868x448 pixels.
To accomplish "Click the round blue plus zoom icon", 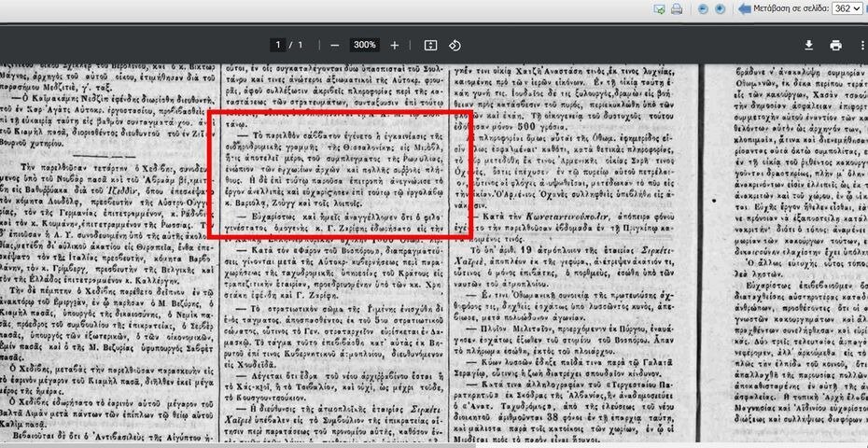I will coord(720,8).
